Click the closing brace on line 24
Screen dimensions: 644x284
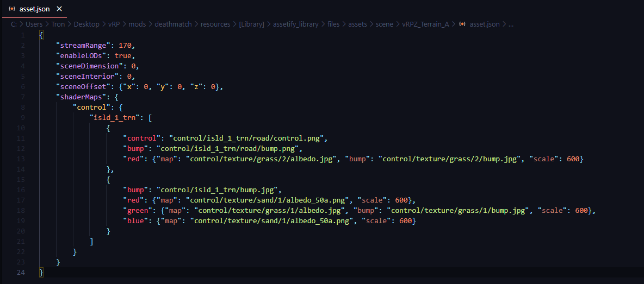click(41, 273)
